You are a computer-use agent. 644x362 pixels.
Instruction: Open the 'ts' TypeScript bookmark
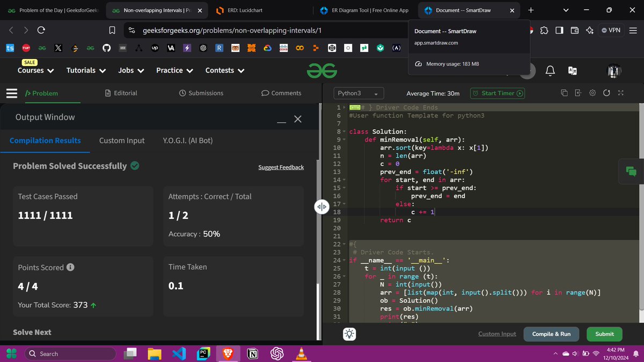tap(10, 48)
